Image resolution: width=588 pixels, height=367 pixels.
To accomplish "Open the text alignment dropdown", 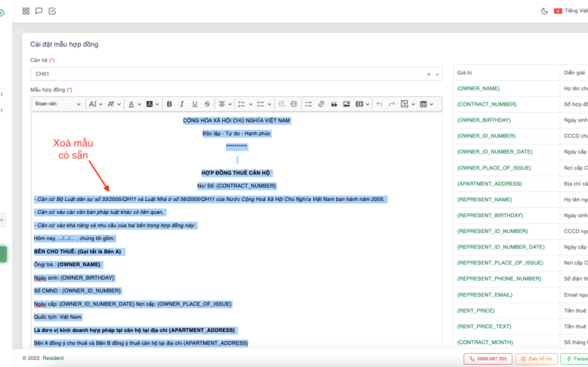I will pyautogui.click(x=225, y=104).
